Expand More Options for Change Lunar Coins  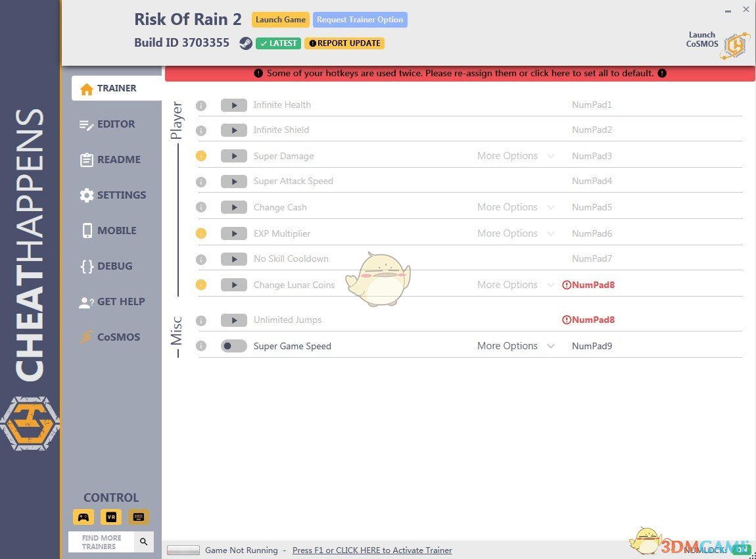pyautogui.click(x=515, y=285)
